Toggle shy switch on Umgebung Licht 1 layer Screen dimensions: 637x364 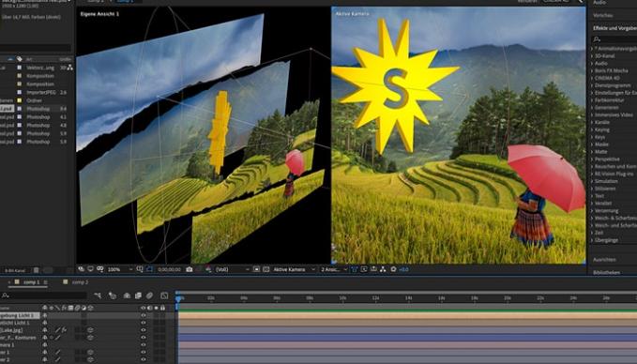point(45,315)
